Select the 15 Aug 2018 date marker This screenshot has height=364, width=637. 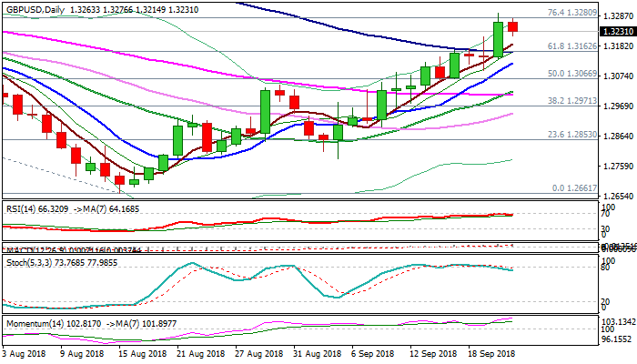[143, 352]
